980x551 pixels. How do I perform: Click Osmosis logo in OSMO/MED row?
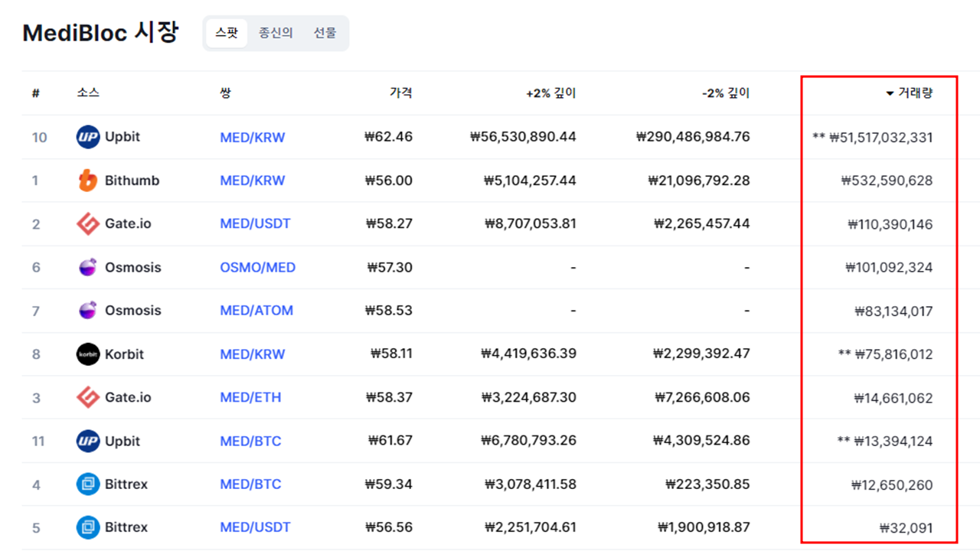[88, 267]
